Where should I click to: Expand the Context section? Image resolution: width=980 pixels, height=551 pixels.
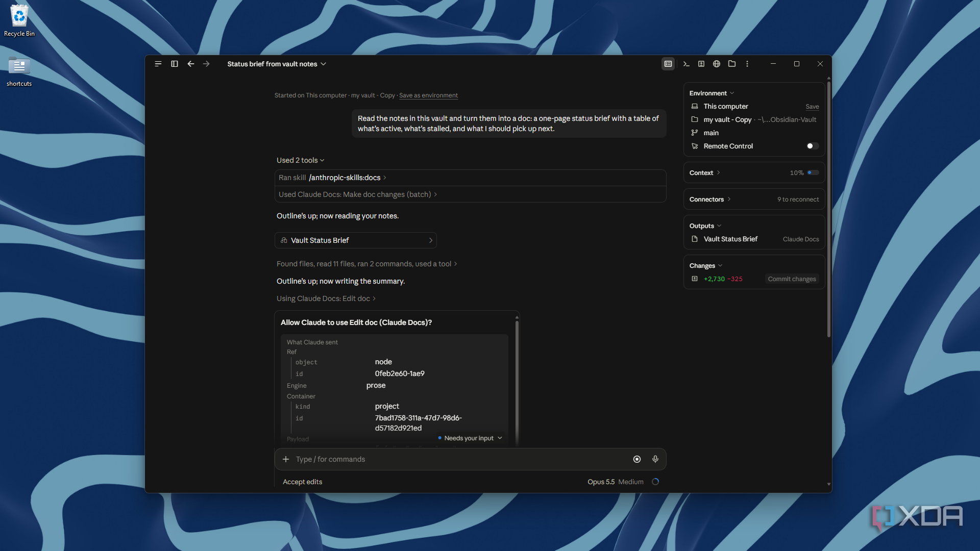tap(704, 173)
